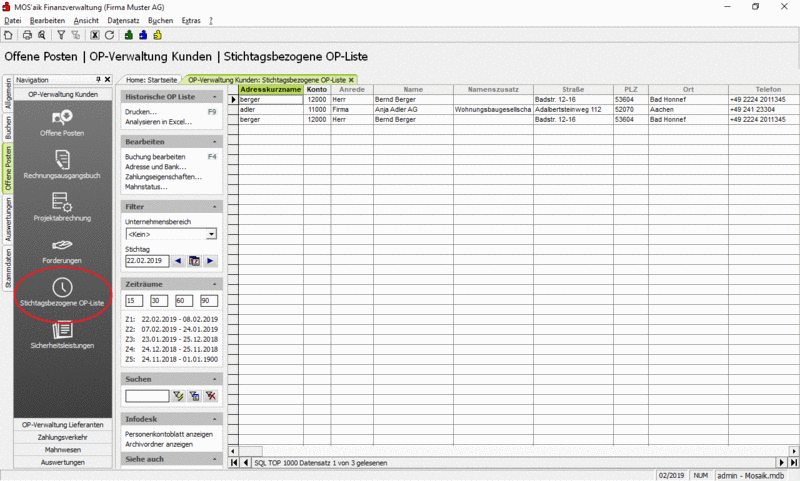Click the funnel filter toolbar icon
Image resolution: width=800 pixels, height=481 pixels.
pos(61,35)
